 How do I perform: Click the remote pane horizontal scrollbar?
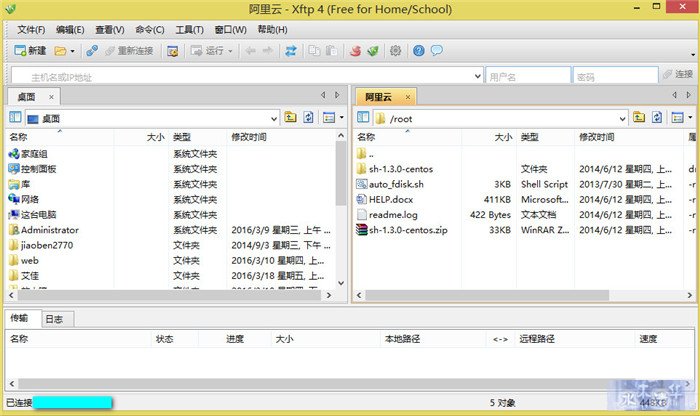[x=487, y=295]
